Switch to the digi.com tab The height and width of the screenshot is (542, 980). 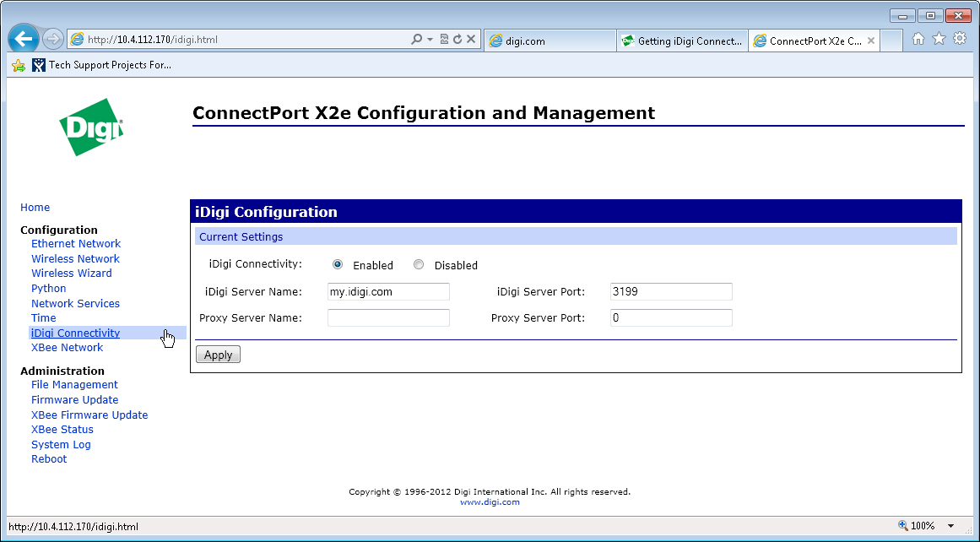[x=549, y=41]
